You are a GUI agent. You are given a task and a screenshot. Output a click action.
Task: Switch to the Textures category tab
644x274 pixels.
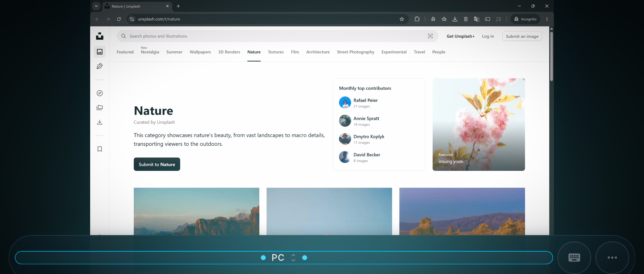point(276,52)
